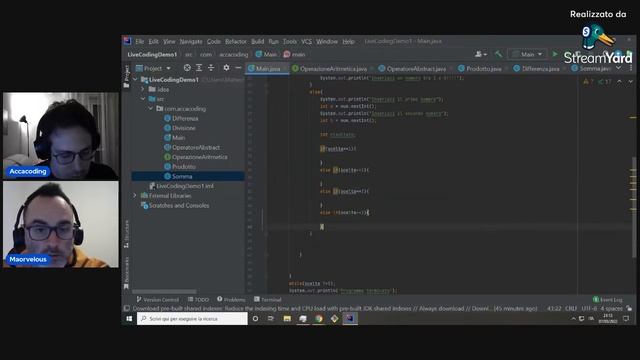
Task: Click Expand All in Project panel
Action: click(199, 68)
